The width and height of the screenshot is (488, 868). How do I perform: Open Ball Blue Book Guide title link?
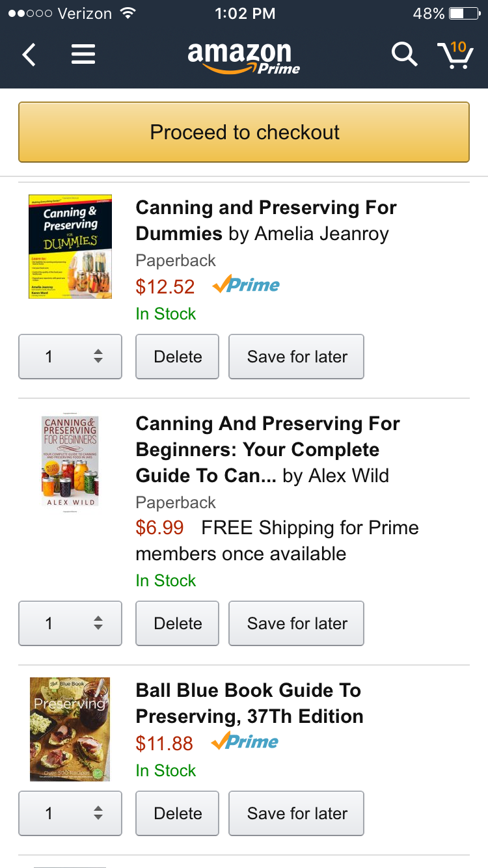point(249,703)
